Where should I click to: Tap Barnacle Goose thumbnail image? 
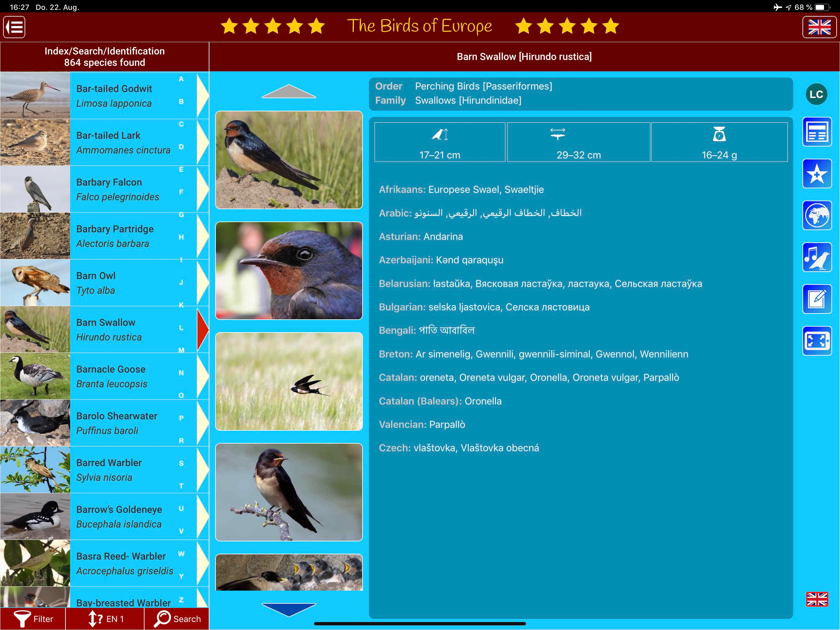pos(35,376)
